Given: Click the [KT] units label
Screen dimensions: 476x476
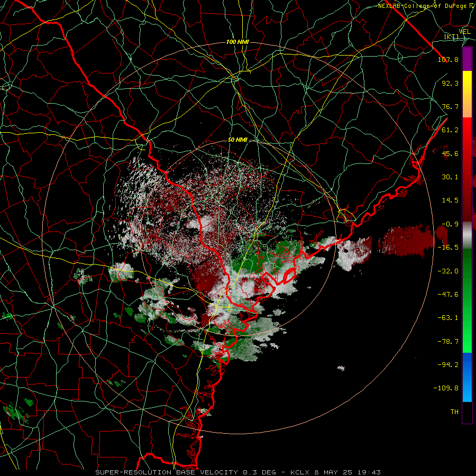Looking at the screenshot, I should coord(452,36).
